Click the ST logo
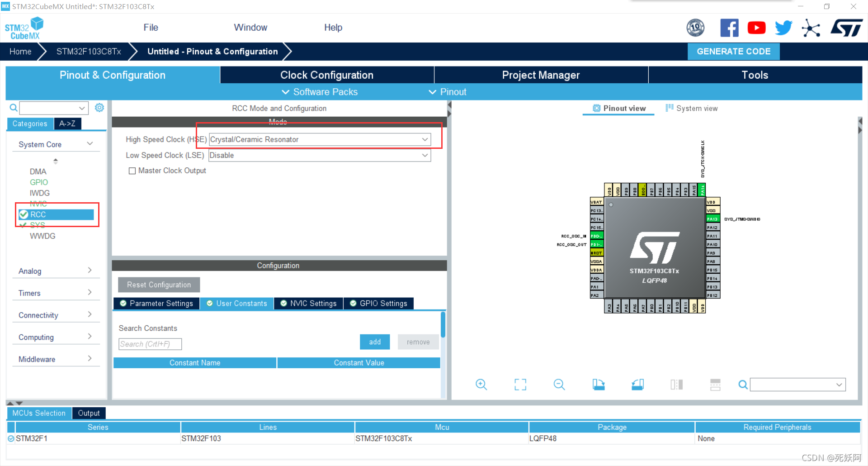Screen dimensions: 868x466 click(x=847, y=28)
